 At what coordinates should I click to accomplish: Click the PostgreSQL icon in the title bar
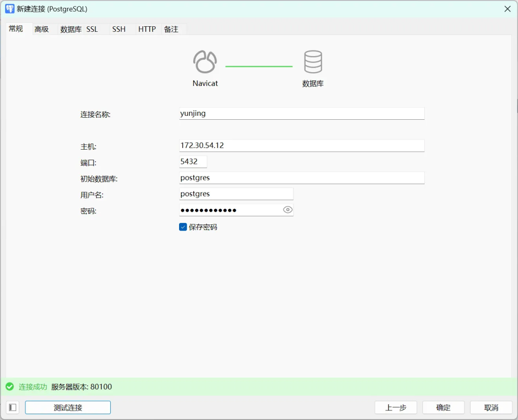pos(10,9)
